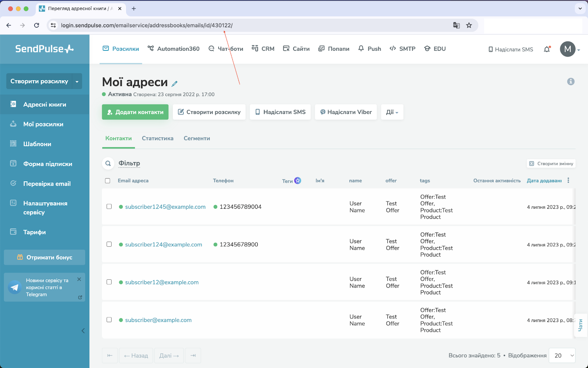
Task: Open notifications bell
Action: click(x=547, y=49)
